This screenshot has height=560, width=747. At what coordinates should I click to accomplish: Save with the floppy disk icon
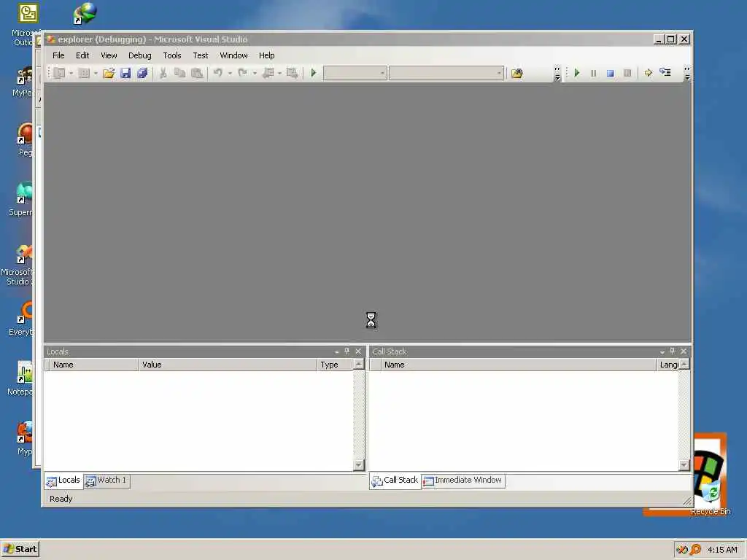pyautogui.click(x=125, y=73)
